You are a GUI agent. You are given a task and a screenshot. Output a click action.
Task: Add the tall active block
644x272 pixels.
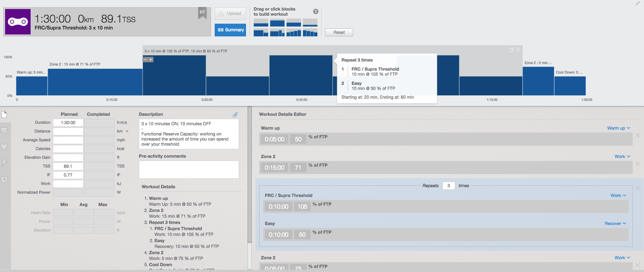(277, 23)
